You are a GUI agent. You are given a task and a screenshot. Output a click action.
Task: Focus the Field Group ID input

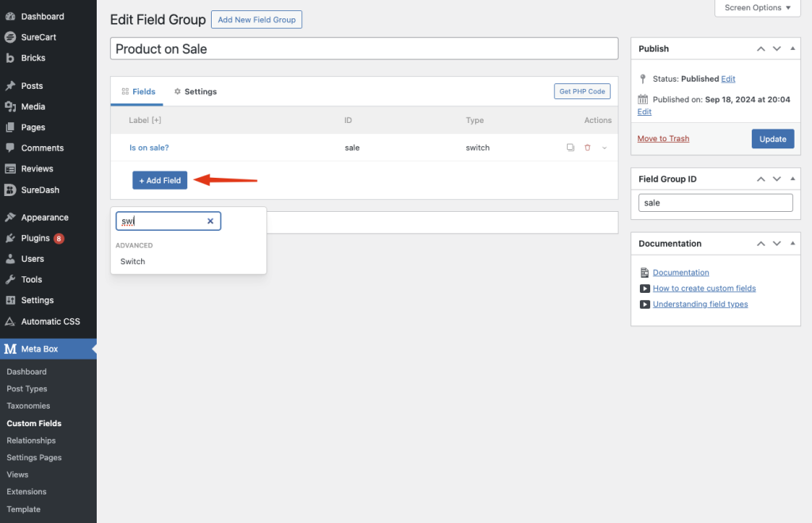715,203
